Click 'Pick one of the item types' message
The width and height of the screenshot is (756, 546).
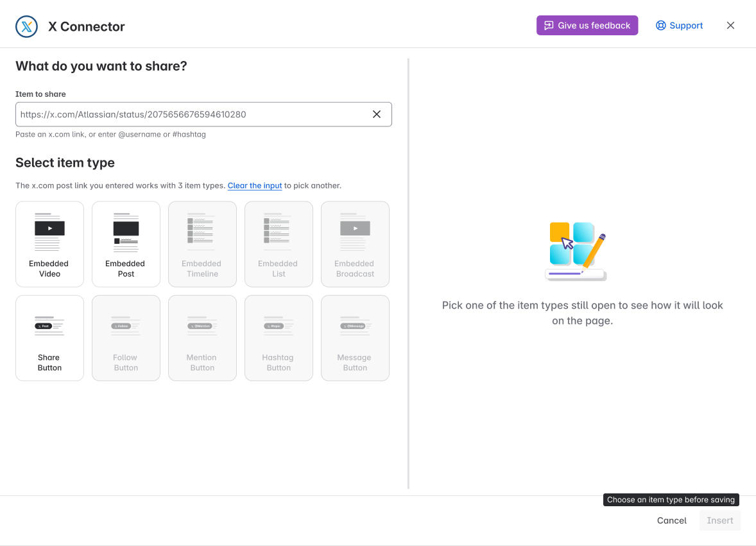click(x=583, y=312)
